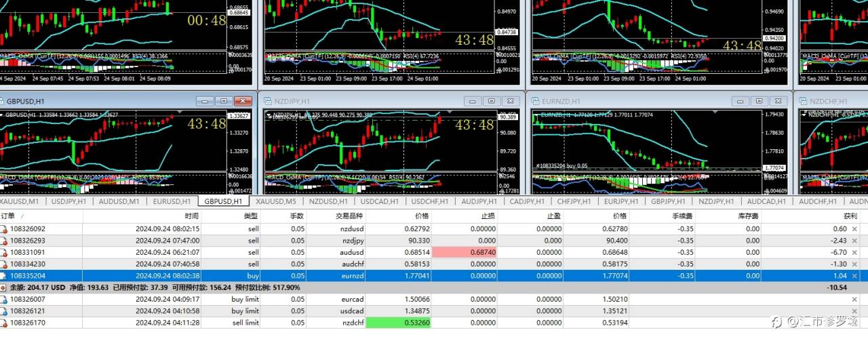Click the total profit value -10.54
The width and height of the screenshot is (868, 343).
coord(835,287)
